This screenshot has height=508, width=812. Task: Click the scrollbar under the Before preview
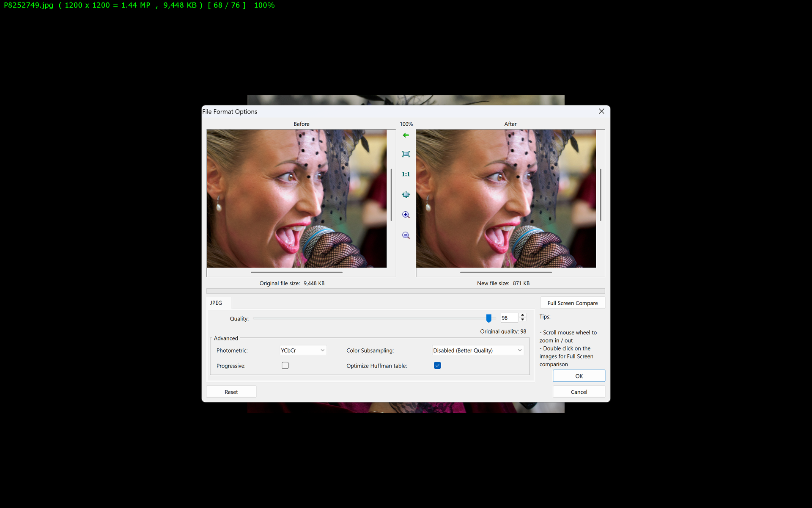[x=297, y=272]
